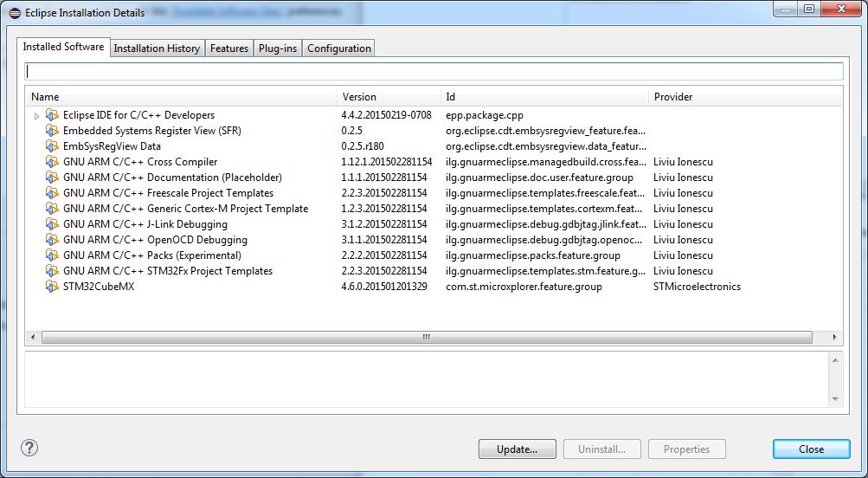Click the id ilg.gnuarmeclipse.packs.feature.group
This screenshot has width=868, height=478.
[532, 256]
